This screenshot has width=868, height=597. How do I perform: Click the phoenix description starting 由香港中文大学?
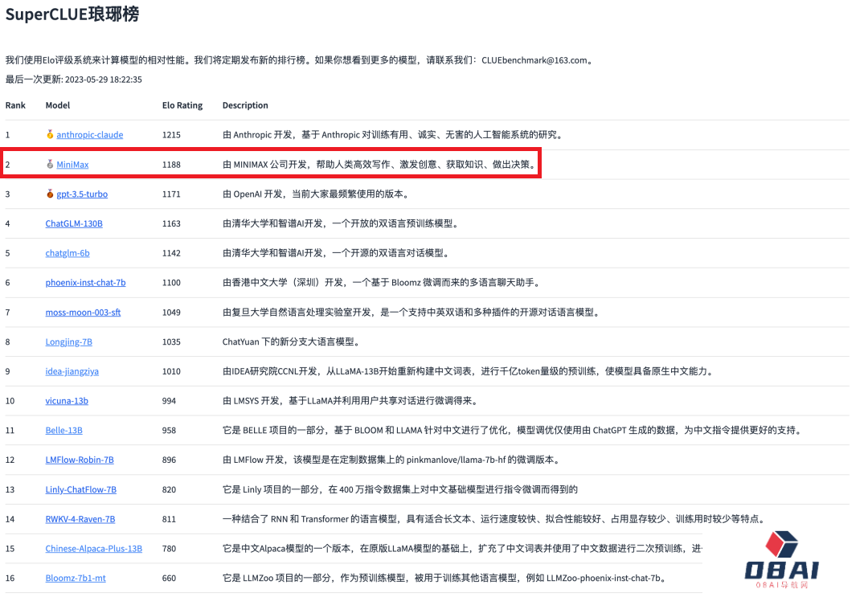(382, 283)
